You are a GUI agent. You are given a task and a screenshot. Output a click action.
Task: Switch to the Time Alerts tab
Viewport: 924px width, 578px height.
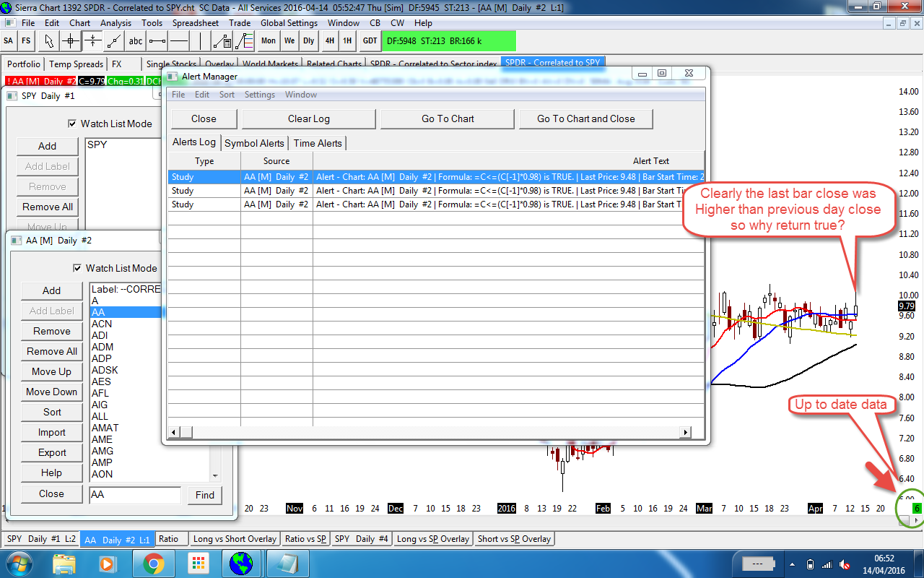[318, 143]
